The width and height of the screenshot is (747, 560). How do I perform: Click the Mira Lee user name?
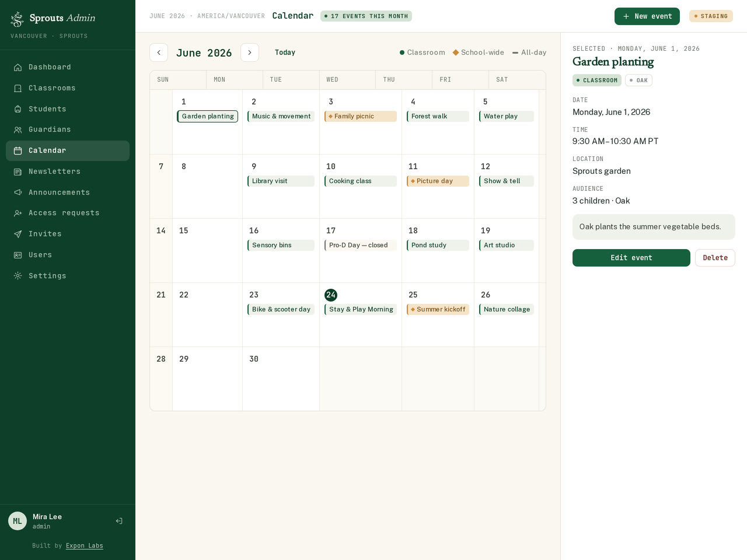coord(47,517)
